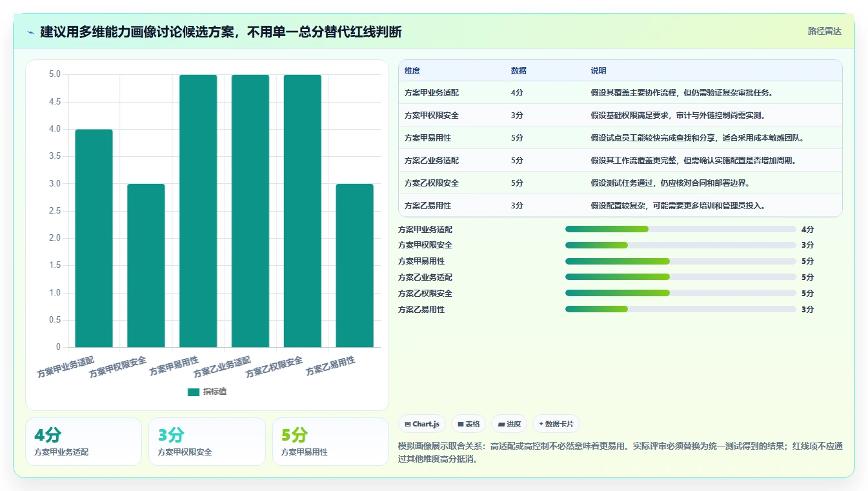Screen dimensions: 868x491
Task: Click the 方案甲权限安全 progress bar
Action: 681,245
